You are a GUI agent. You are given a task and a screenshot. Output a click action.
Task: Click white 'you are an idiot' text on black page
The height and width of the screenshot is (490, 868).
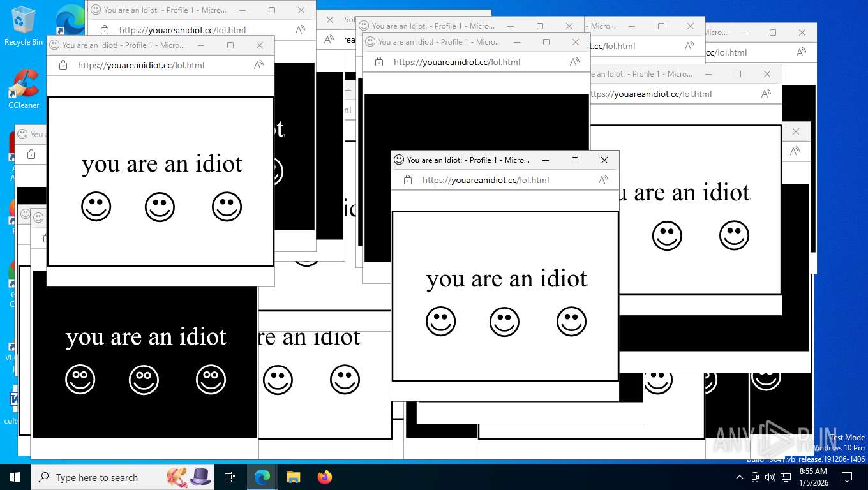146,338
